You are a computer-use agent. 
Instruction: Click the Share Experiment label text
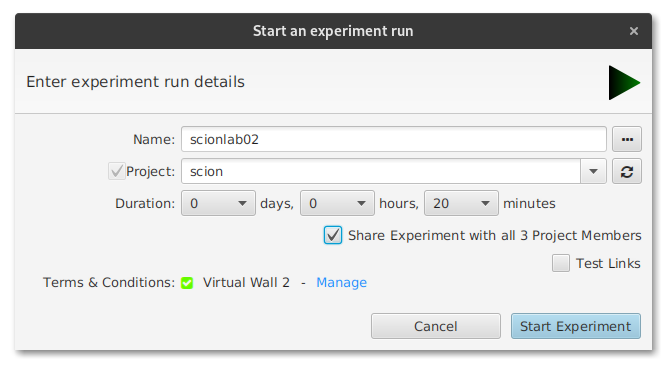[x=495, y=236]
